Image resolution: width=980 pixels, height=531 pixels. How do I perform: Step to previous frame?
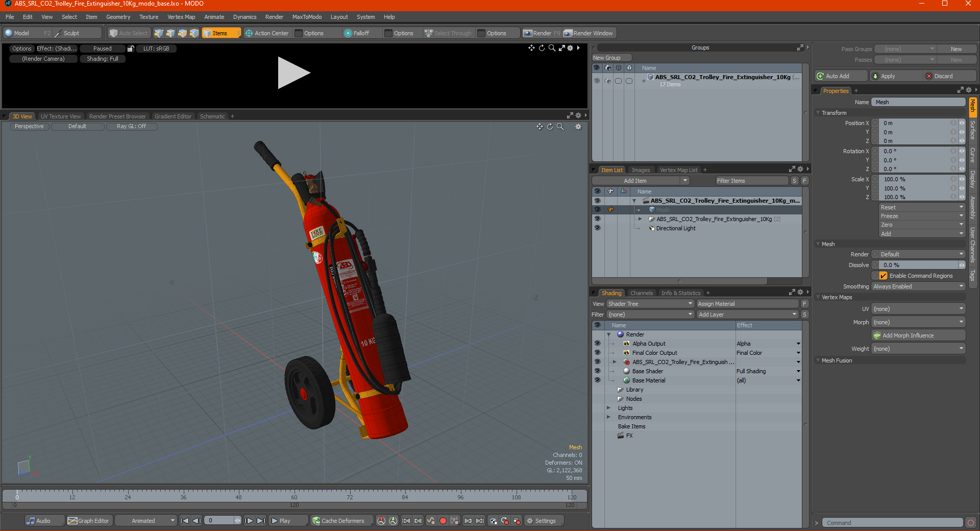click(197, 521)
